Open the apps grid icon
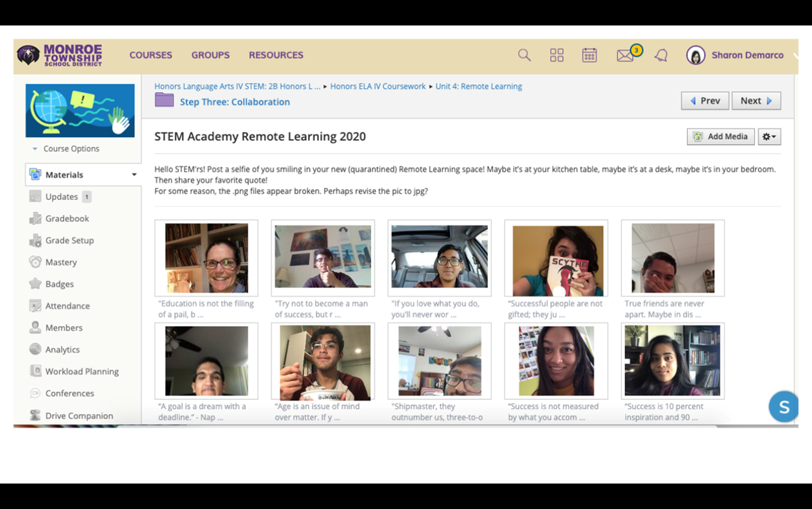 [x=557, y=56]
